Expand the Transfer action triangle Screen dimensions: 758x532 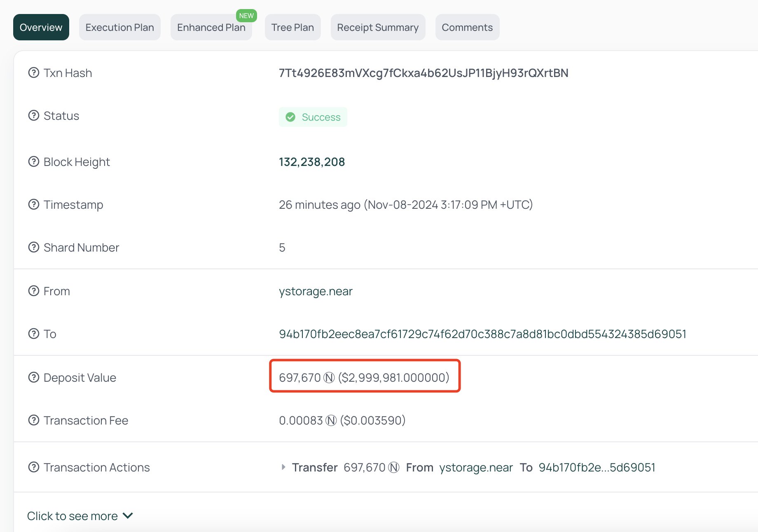click(283, 467)
